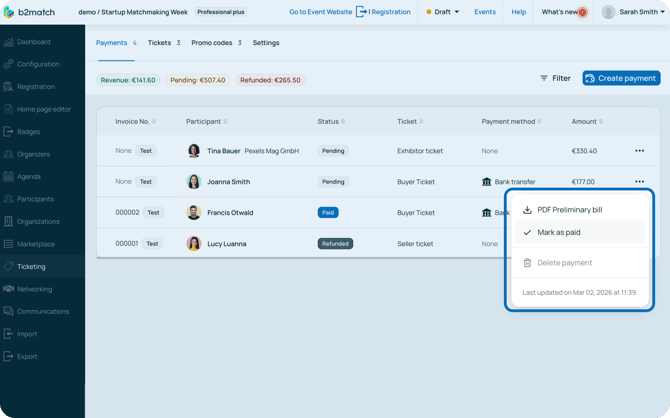The height and width of the screenshot is (418, 670).
Task: Click the Create payment button
Action: pos(621,78)
